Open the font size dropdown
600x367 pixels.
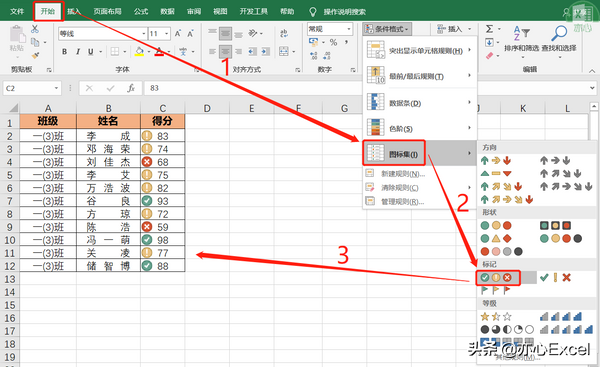167,34
